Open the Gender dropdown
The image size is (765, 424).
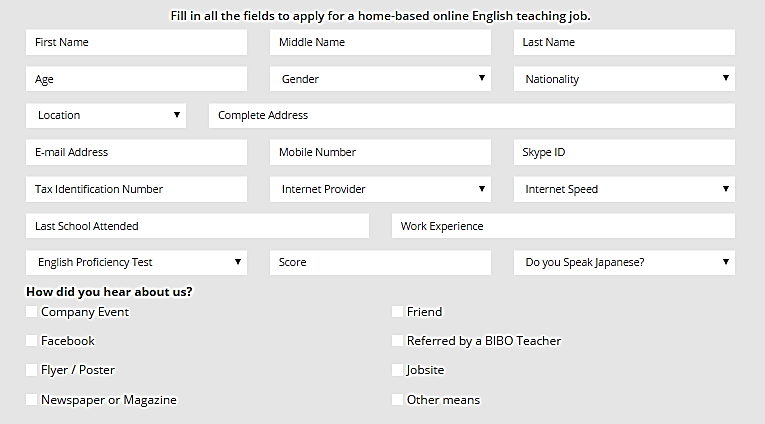pyautogui.click(x=380, y=79)
